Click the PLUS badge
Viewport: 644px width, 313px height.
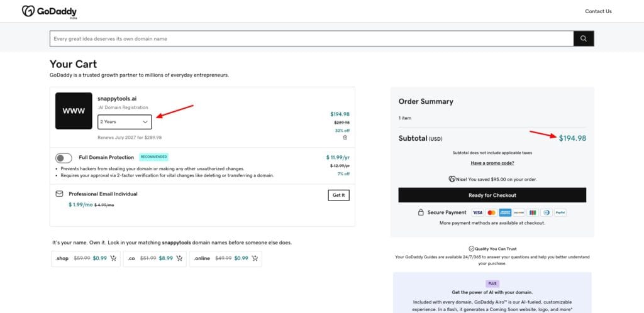(492, 283)
